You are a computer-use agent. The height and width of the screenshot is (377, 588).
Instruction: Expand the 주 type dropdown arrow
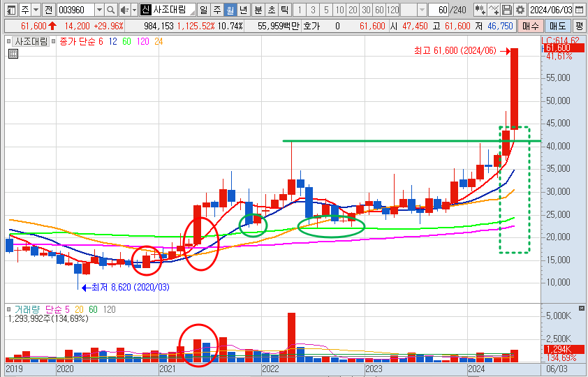pos(36,10)
